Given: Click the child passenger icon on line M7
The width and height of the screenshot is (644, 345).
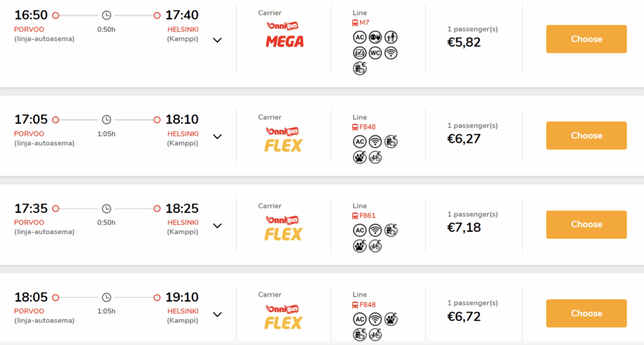Looking at the screenshot, I should pyautogui.click(x=391, y=37).
